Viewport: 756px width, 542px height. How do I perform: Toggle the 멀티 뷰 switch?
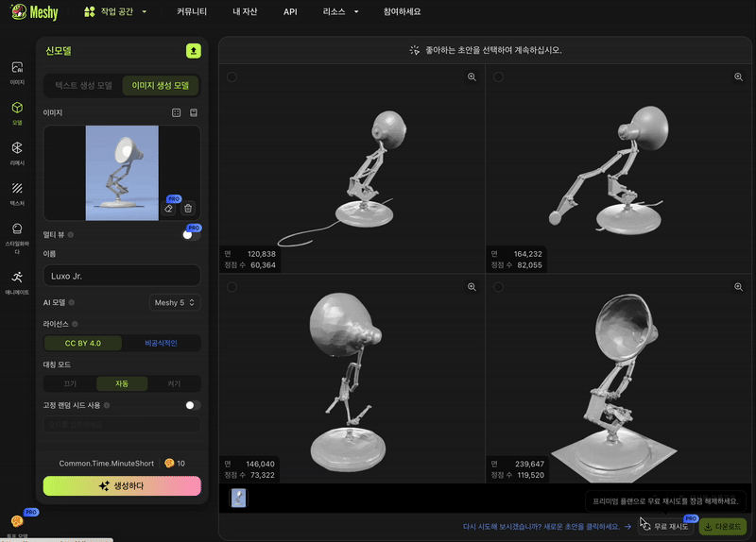click(192, 234)
